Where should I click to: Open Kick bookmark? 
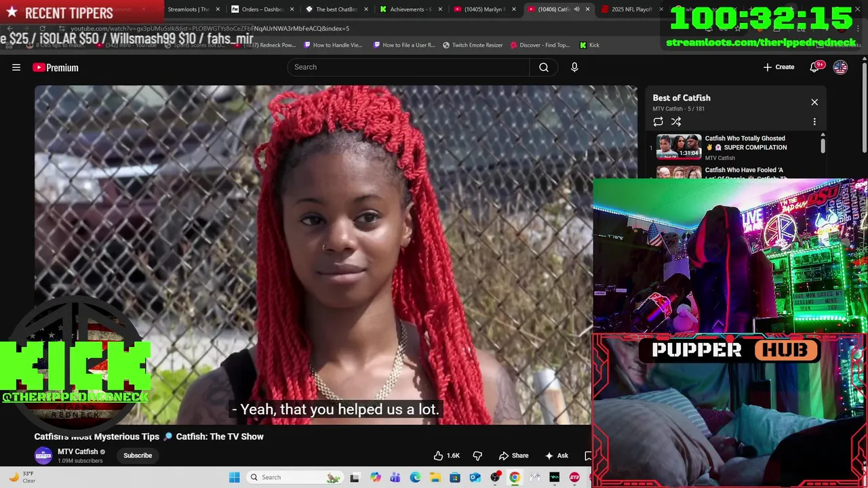pos(589,45)
